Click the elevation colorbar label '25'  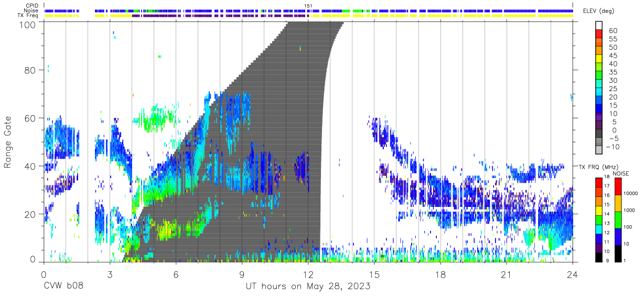point(613,89)
